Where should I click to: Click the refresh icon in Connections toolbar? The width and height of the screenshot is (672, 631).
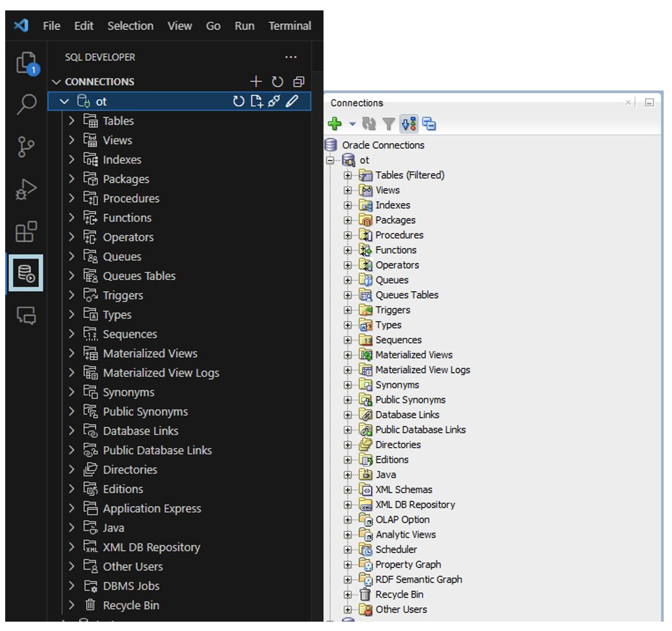[369, 124]
